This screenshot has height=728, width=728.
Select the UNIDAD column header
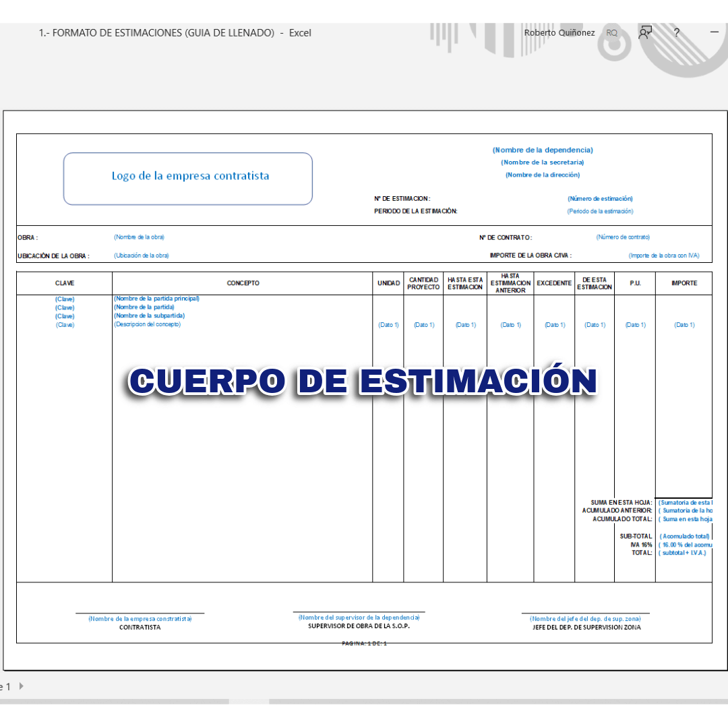388,284
